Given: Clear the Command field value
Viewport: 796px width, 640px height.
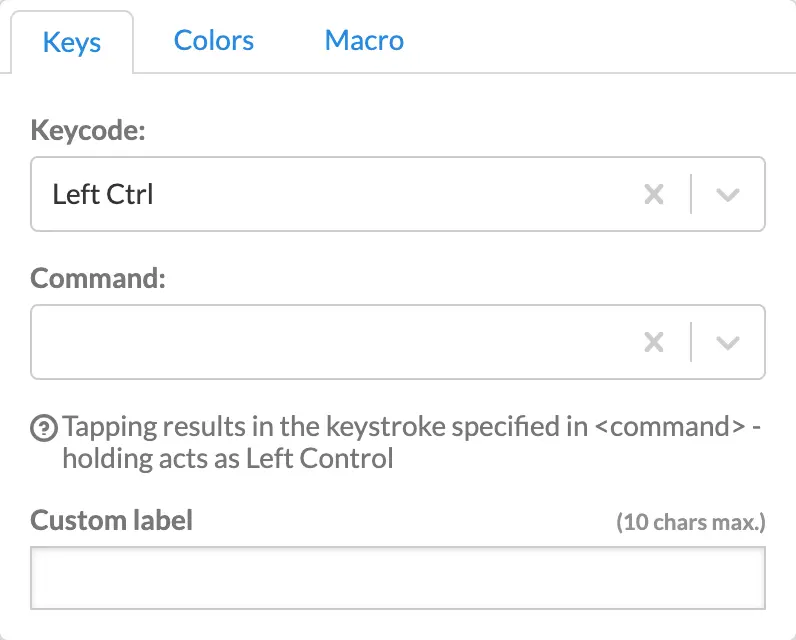Looking at the screenshot, I should pos(654,342).
